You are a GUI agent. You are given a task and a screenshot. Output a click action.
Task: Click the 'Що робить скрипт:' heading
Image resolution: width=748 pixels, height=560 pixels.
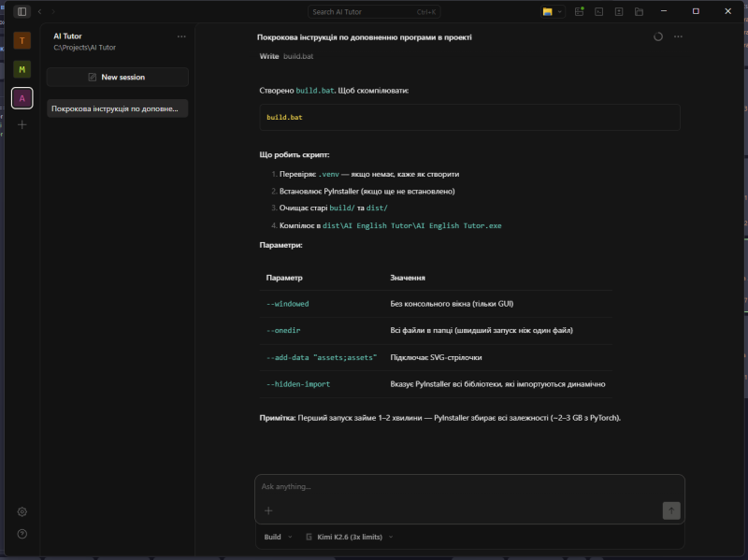[x=295, y=155]
